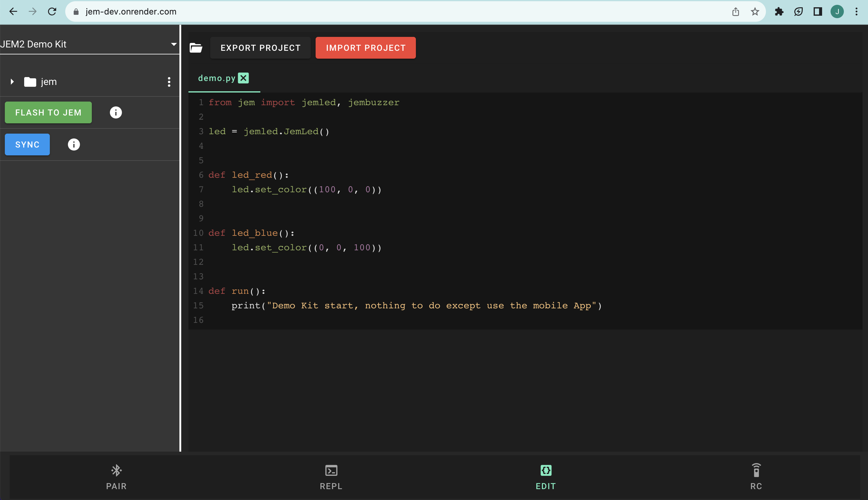Select the demo.py editor tab
The width and height of the screenshot is (868, 500).
pos(217,78)
